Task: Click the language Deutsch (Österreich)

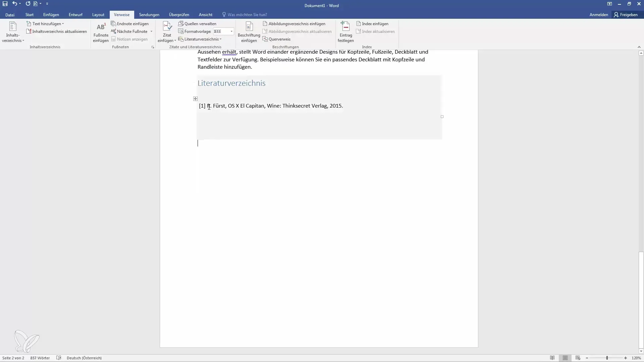Action: [84, 358]
